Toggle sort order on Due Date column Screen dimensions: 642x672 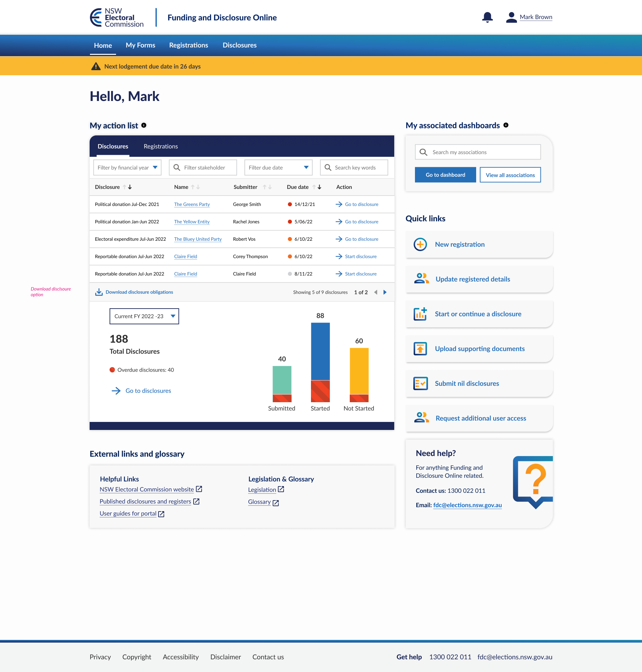(317, 187)
